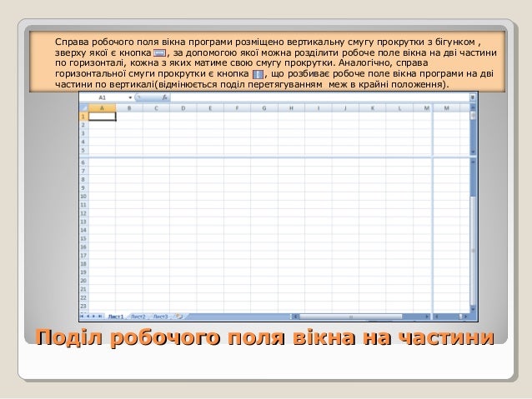532x399 pixels.
Task: Go to first sheet tab arrow
Action: click(82, 317)
